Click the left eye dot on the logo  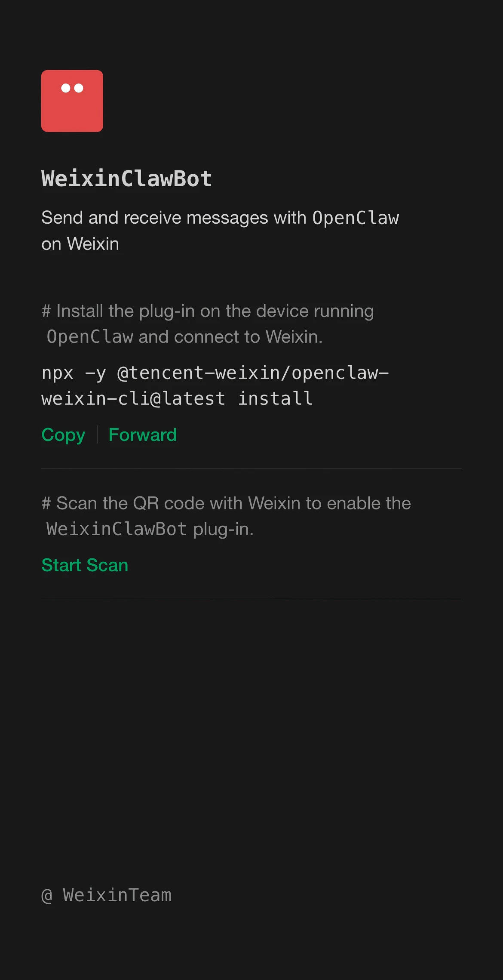point(66,88)
